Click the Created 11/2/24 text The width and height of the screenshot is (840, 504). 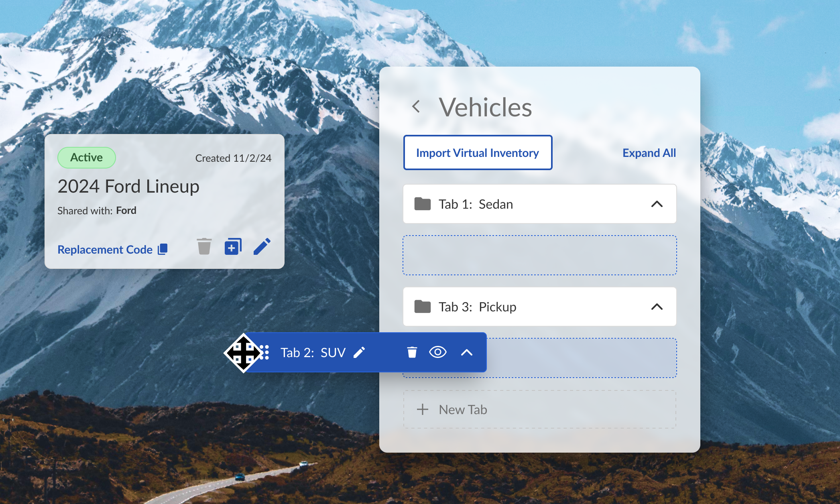(x=233, y=158)
